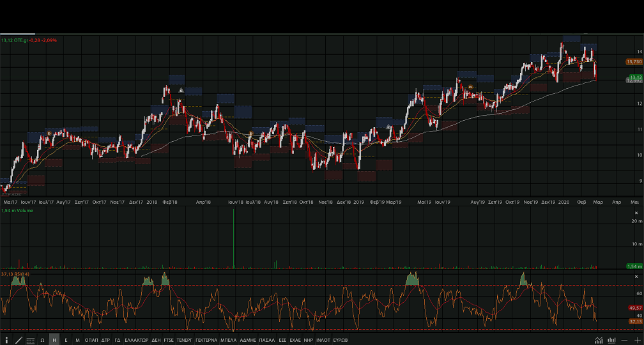Show the ΜΠΕΛΑ stock chart
644x345 pixels.
(228, 340)
